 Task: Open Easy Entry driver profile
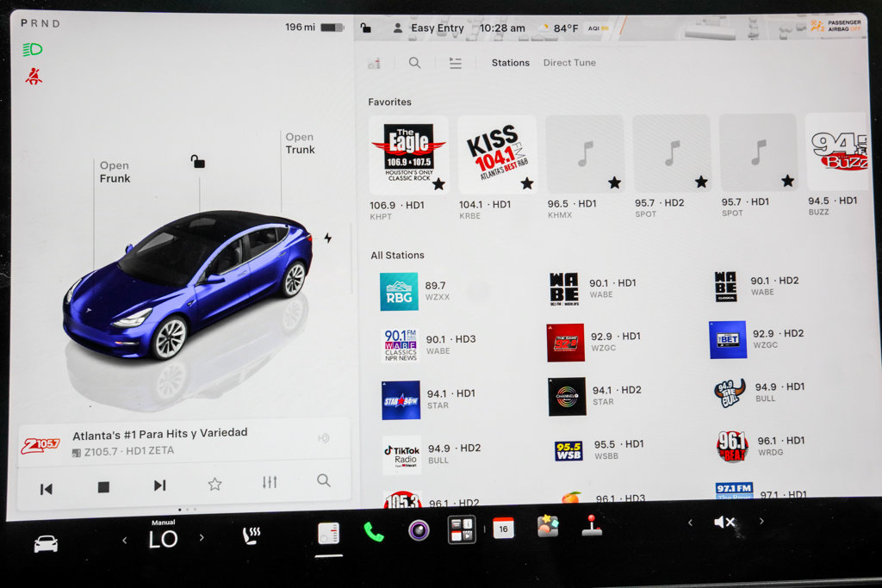pyautogui.click(x=429, y=28)
